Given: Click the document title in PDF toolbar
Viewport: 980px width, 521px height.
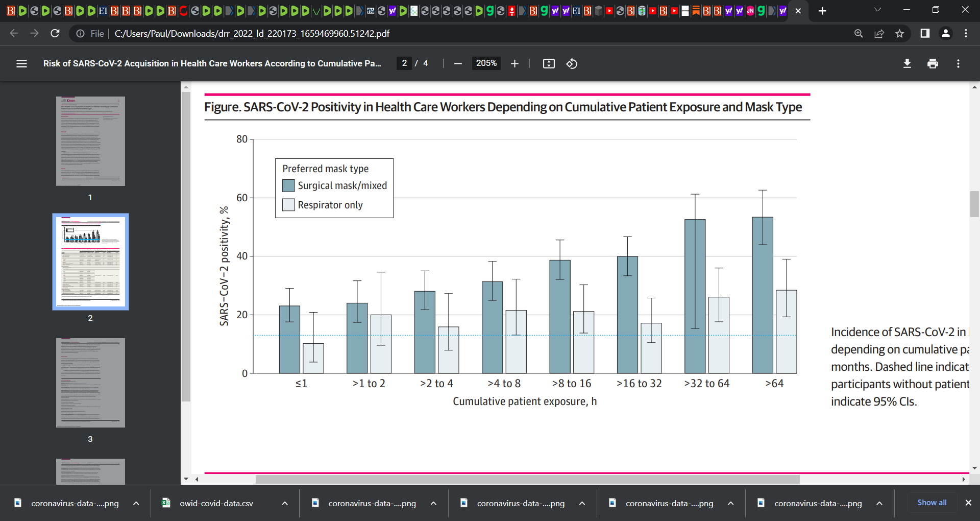Looking at the screenshot, I should coord(212,63).
